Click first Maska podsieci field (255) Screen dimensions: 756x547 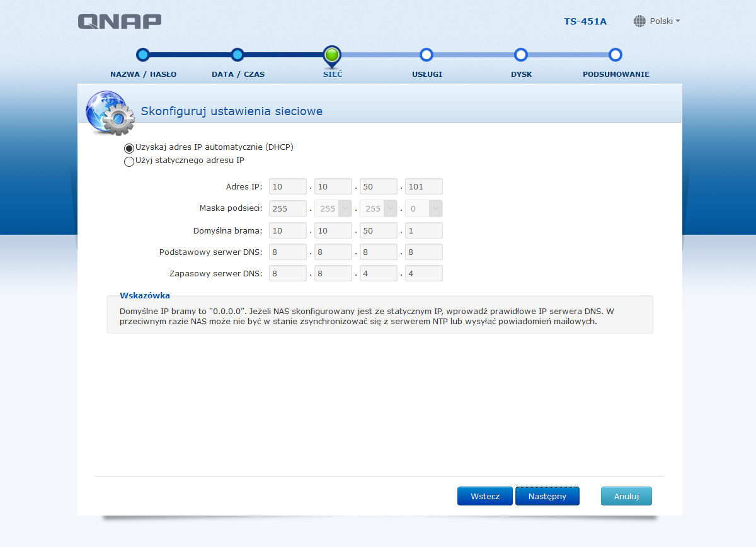pos(288,208)
